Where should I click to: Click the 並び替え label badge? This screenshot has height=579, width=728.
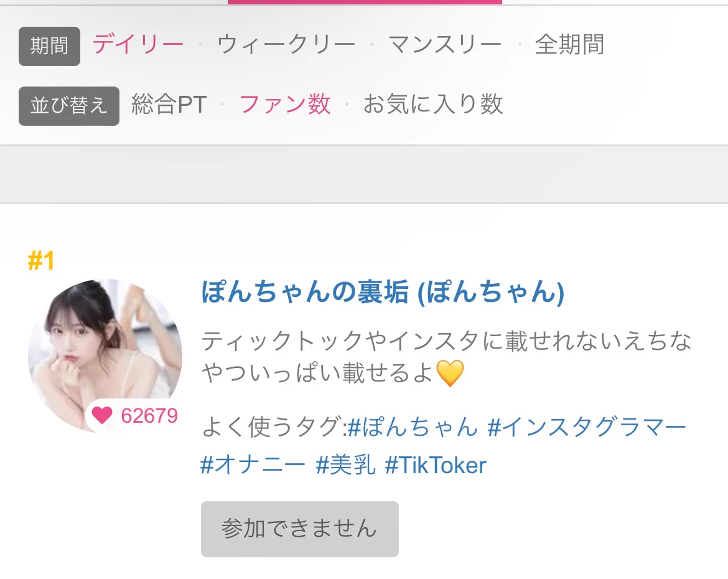coord(68,105)
